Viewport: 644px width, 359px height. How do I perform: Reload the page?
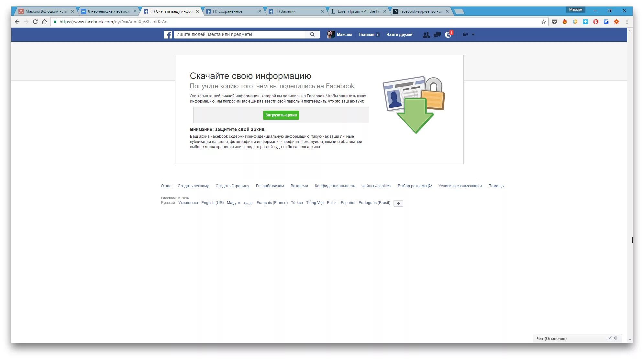coord(35,22)
